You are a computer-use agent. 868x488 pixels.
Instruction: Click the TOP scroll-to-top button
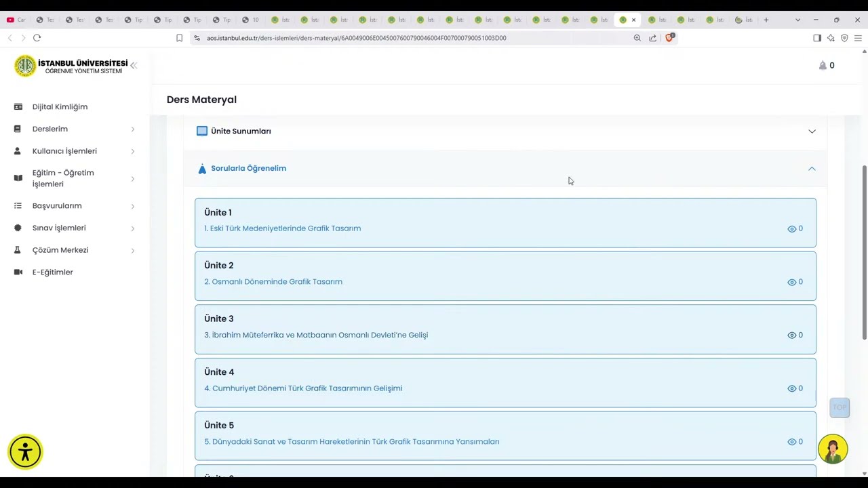point(840,407)
